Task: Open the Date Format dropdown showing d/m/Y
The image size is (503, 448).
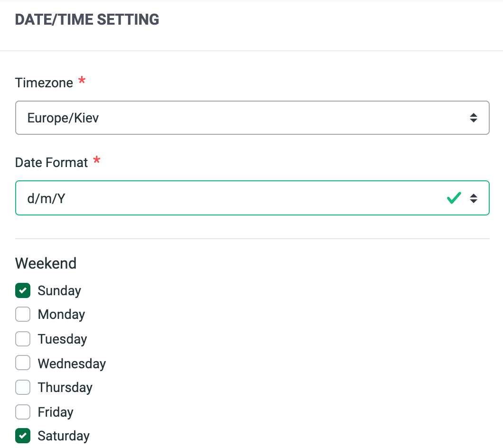Action: (x=252, y=198)
